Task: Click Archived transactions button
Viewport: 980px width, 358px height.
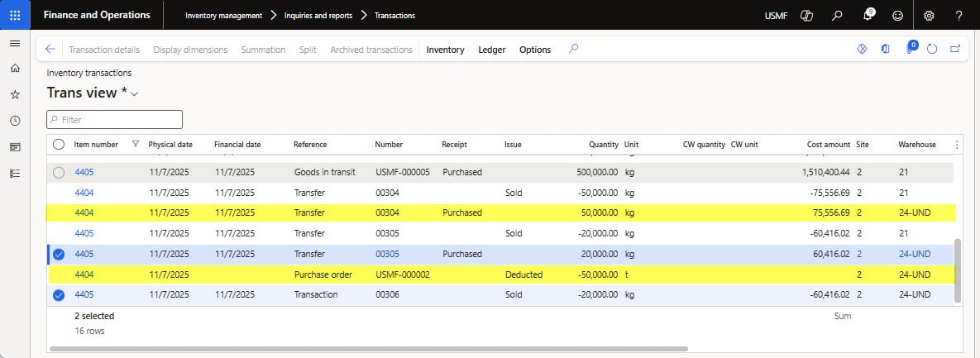Action: [x=371, y=50]
